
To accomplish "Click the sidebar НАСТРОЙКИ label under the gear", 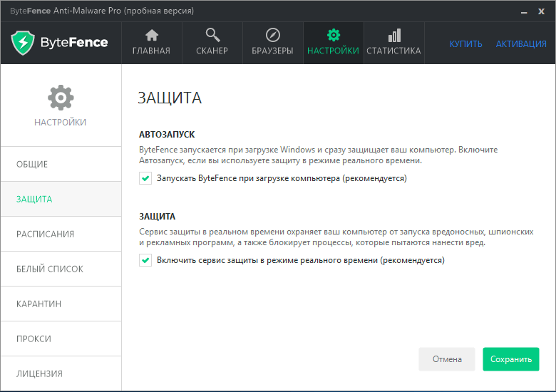I will tap(61, 123).
